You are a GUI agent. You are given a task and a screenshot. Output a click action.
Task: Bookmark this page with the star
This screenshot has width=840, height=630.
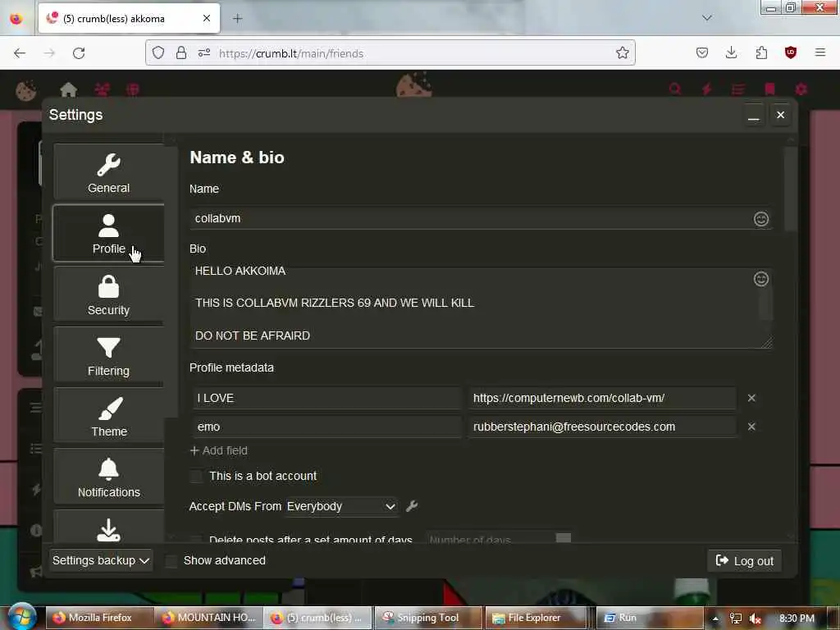point(622,53)
